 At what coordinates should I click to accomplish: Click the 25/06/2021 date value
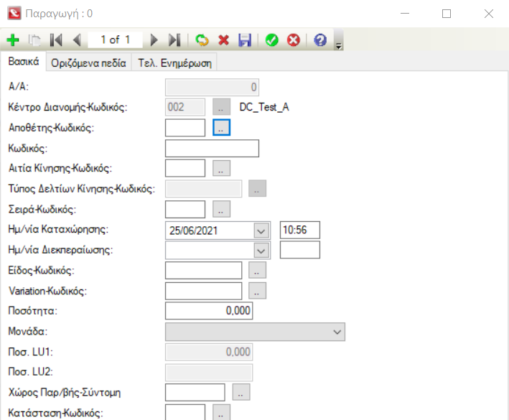point(193,230)
